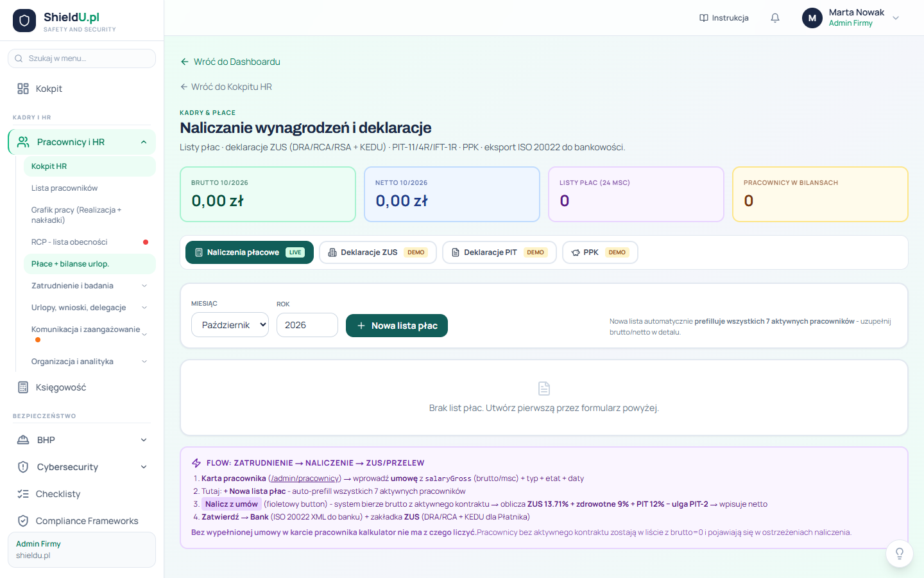924x578 pixels.
Task: Click the Pracownicy i HR people icon
Action: 23,142
